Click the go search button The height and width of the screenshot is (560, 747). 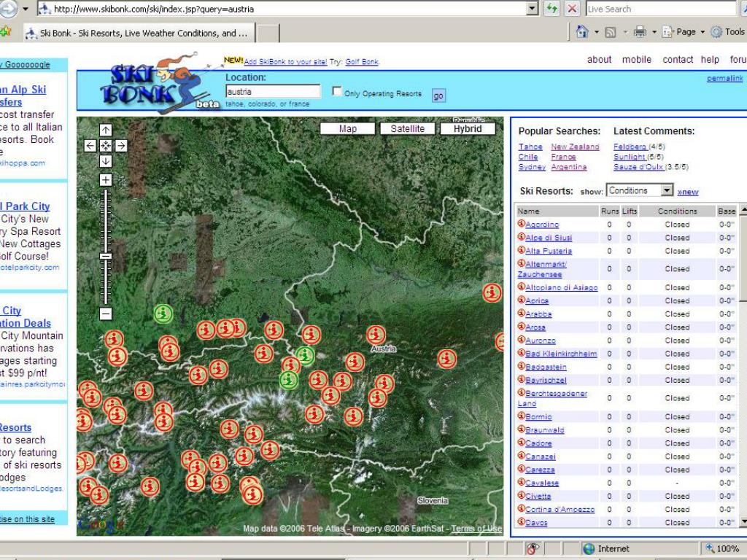point(438,96)
